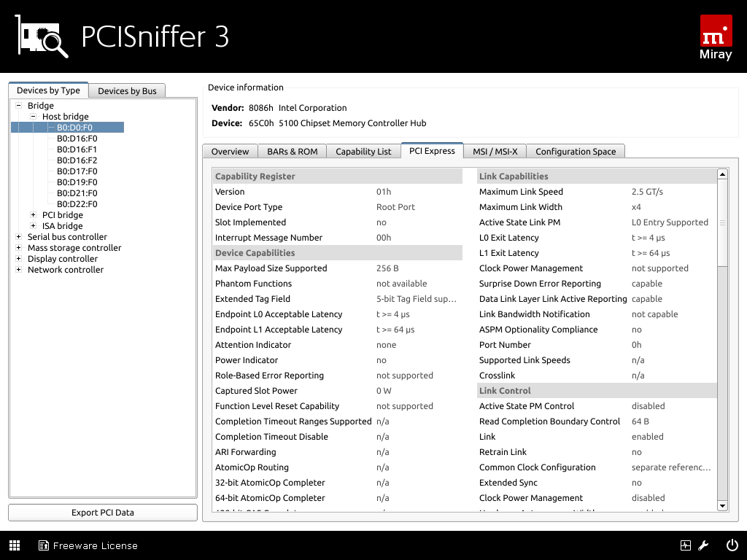
Task: Open the wrench settings icon
Action: click(x=704, y=545)
